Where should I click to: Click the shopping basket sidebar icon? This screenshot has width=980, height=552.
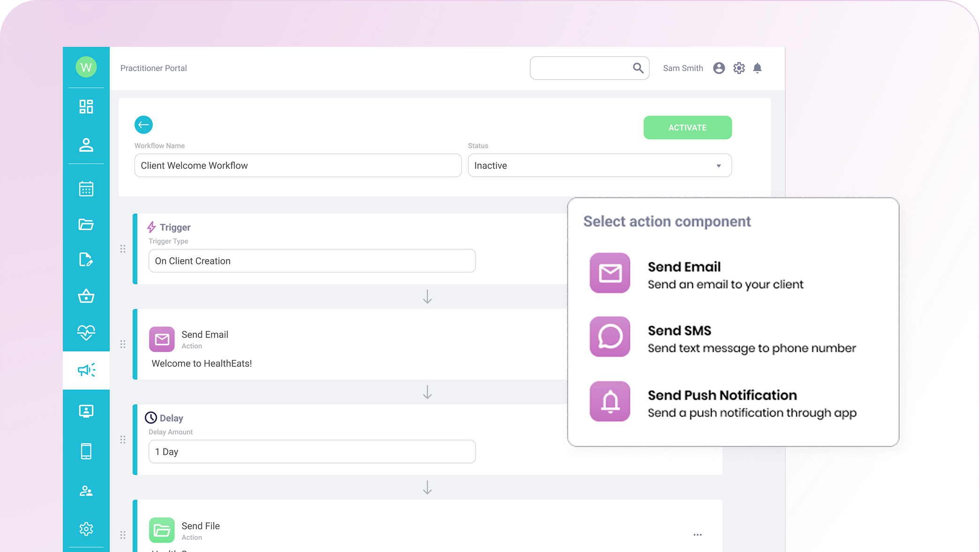pos(86,296)
